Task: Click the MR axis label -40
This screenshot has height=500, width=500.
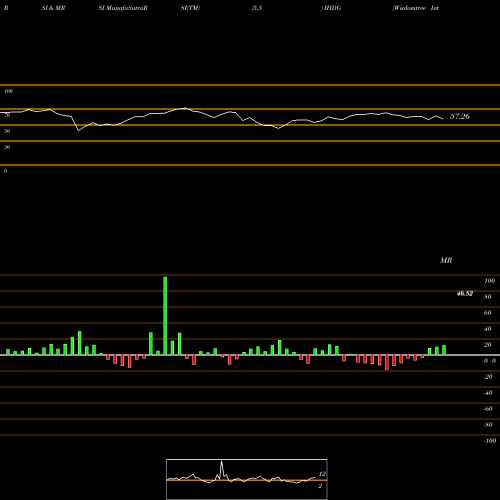Action: point(488,393)
